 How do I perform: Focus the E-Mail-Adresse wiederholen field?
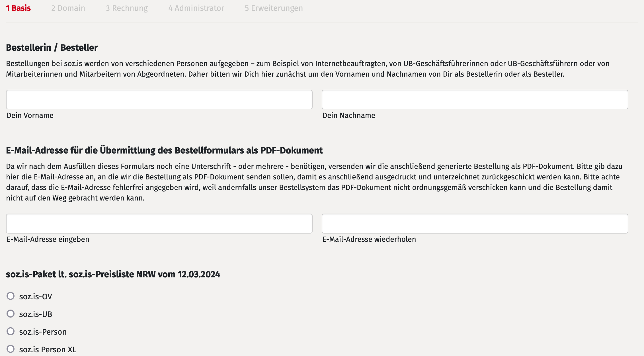[x=475, y=224]
